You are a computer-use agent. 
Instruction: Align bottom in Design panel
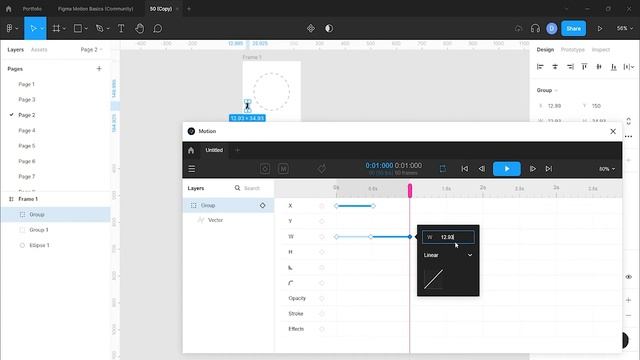(x=613, y=67)
